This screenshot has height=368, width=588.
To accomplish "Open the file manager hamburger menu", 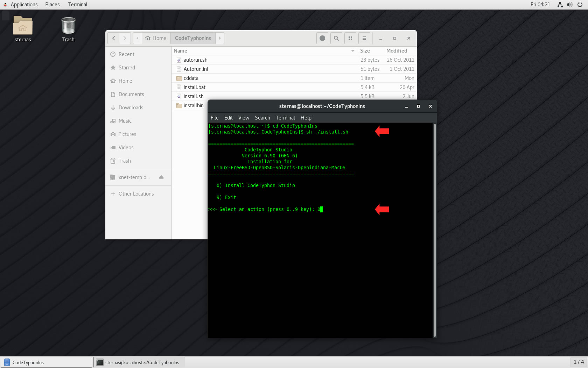I will click(x=364, y=38).
